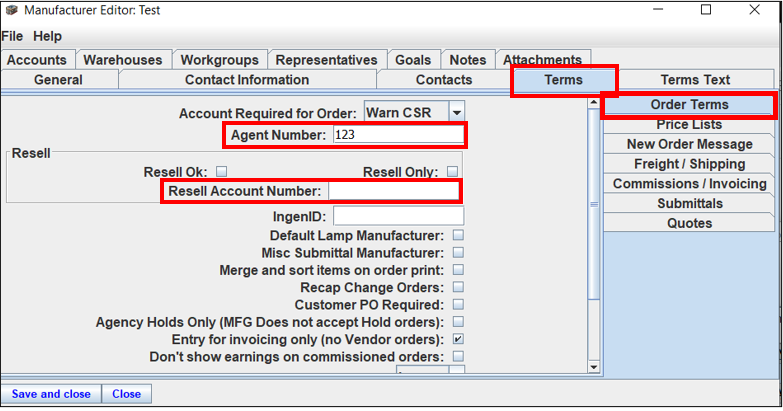
Task: Open the New Order Message side tab
Action: 689,144
